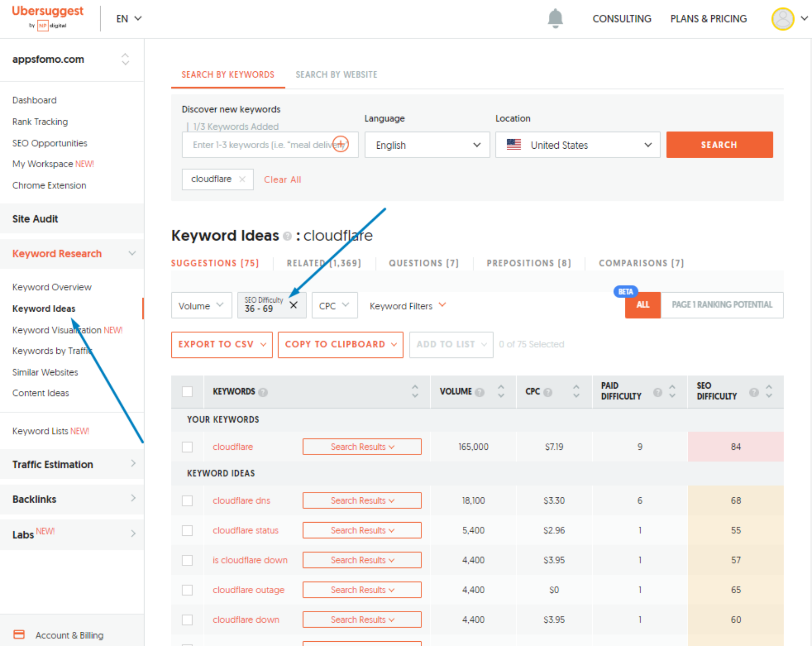Sort table by VOLUME column arrows
Viewport: 812px width, 646px height.
(x=501, y=391)
